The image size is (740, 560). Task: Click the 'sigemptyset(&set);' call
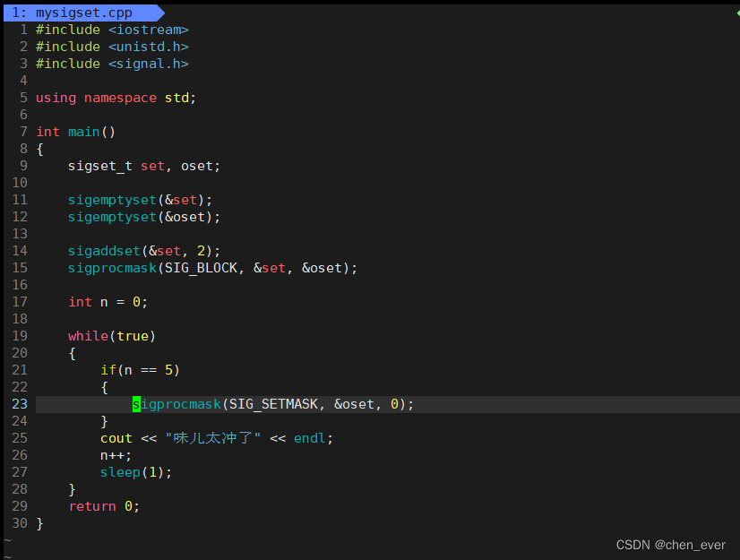coord(140,200)
